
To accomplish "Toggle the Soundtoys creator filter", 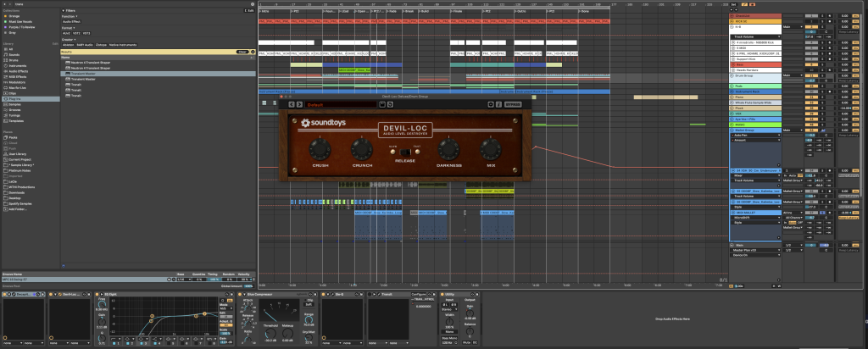I will (x=102, y=42).
